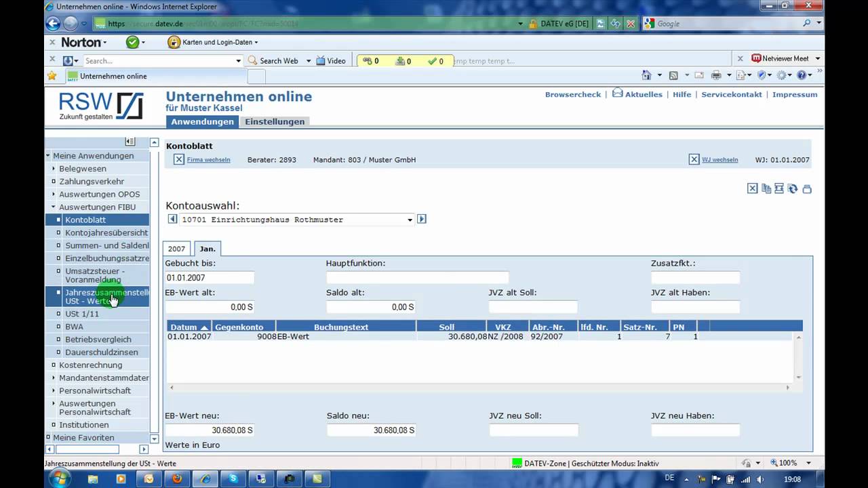Sort the table by the Datum column header
The width and height of the screenshot is (868, 488).
click(x=189, y=327)
